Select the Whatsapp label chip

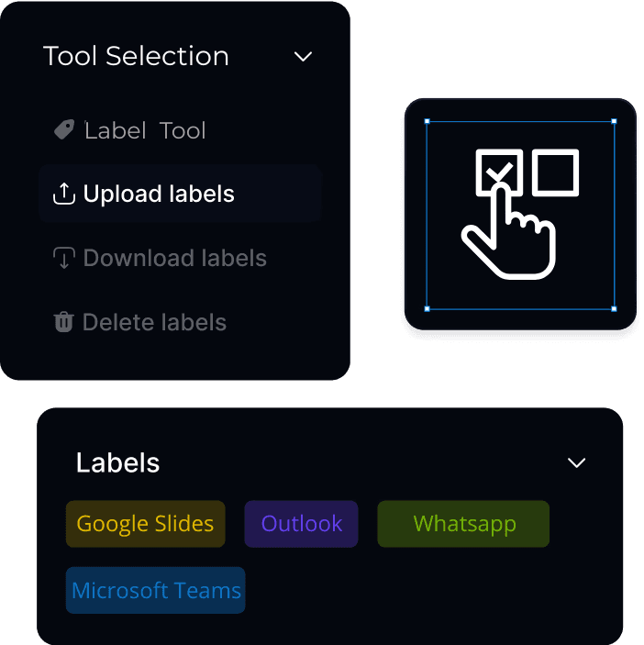point(463,524)
